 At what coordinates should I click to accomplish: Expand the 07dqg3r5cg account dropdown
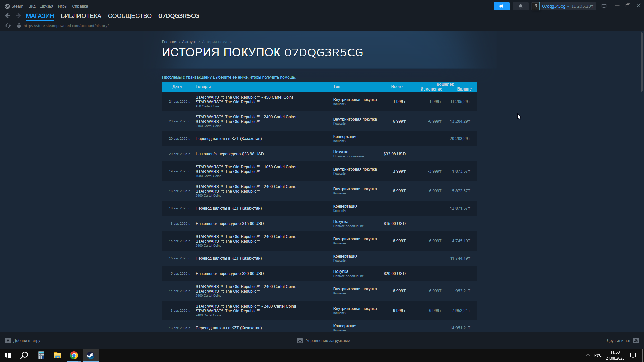click(555, 6)
